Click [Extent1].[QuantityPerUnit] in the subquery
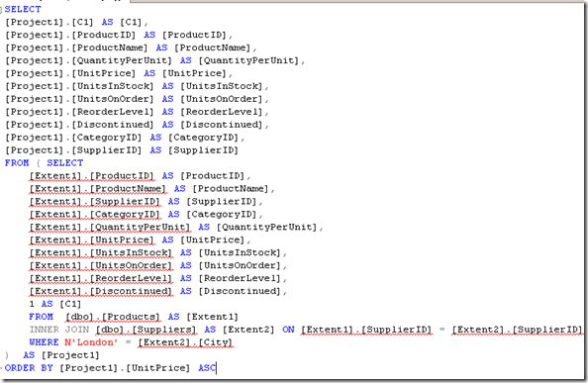The width and height of the screenshot is (588, 383). click(110, 228)
